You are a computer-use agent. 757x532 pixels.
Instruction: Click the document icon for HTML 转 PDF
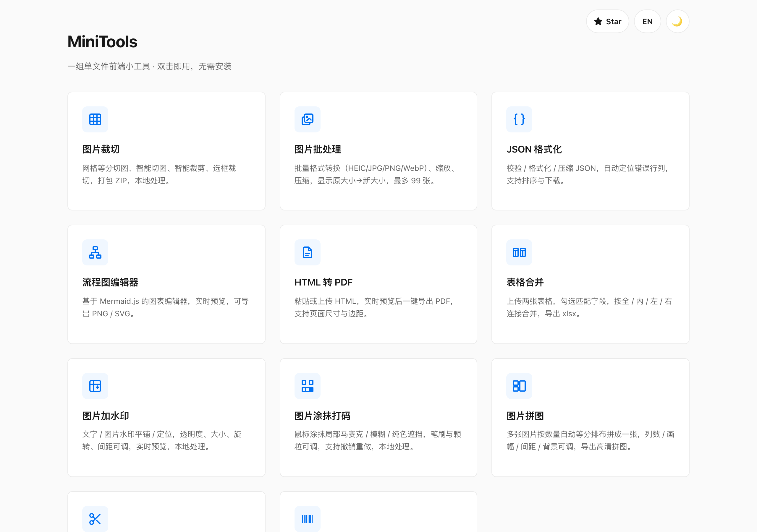coord(307,252)
